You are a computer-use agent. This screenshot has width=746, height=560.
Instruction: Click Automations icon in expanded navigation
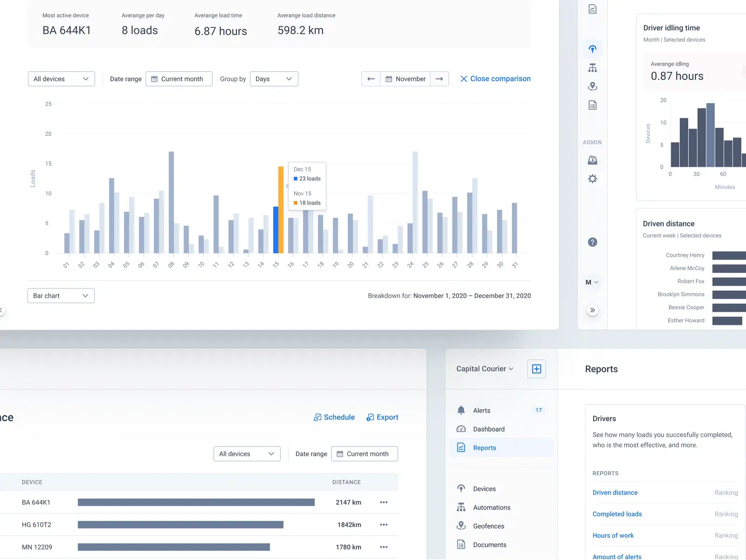pos(461,507)
